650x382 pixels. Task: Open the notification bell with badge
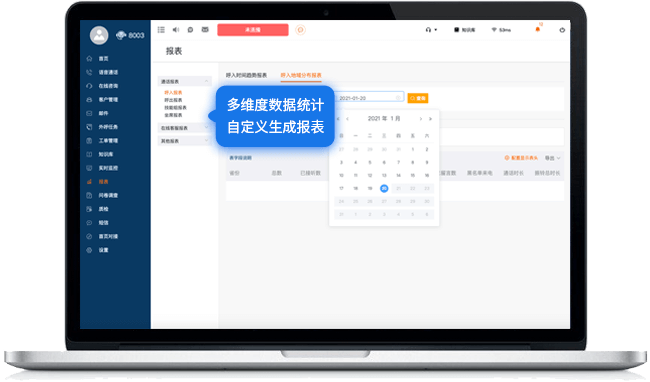pyautogui.click(x=538, y=29)
